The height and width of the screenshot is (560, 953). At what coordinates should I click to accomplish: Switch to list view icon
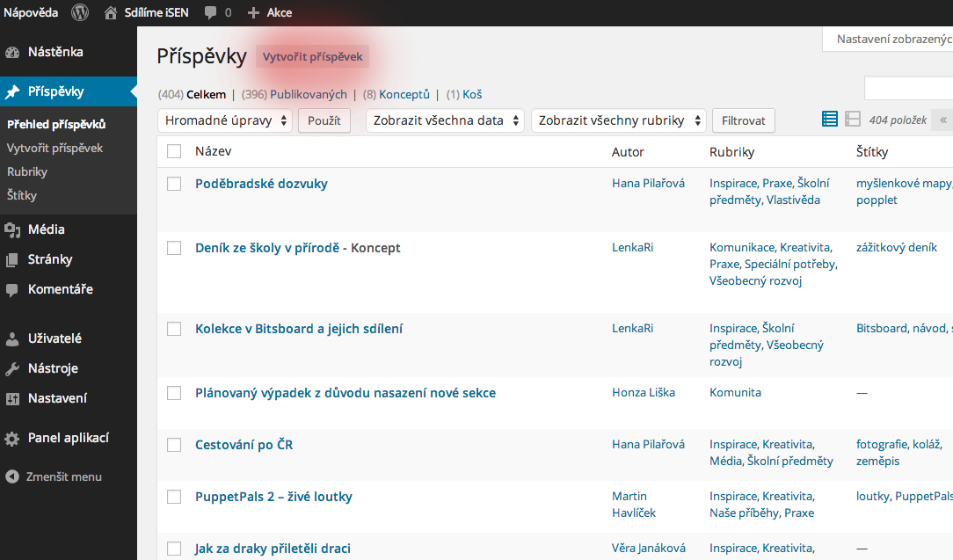830,119
